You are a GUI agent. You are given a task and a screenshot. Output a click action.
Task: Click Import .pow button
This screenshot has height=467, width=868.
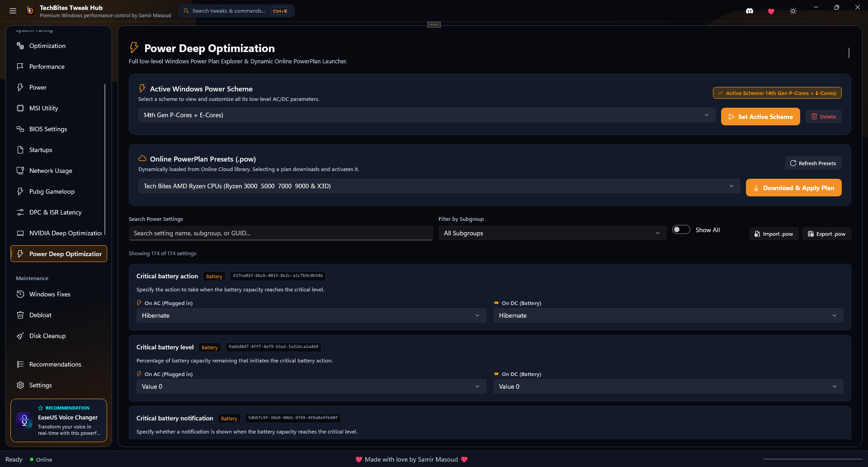coord(774,234)
